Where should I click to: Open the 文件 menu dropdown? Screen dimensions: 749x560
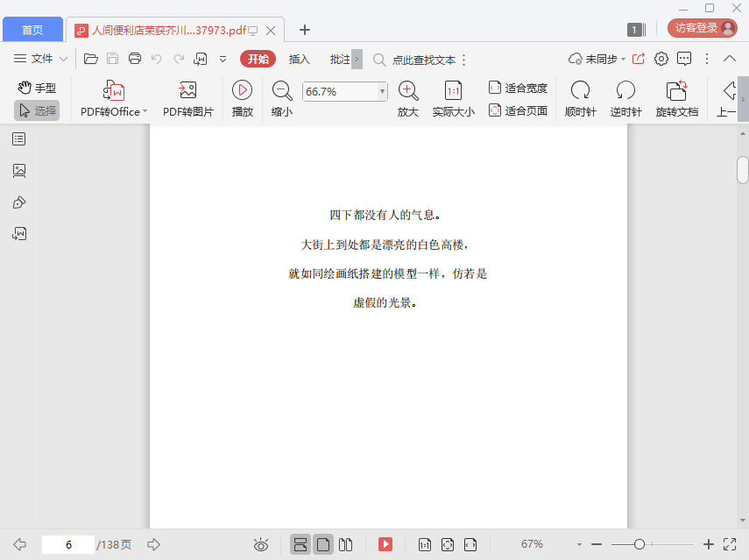41,59
